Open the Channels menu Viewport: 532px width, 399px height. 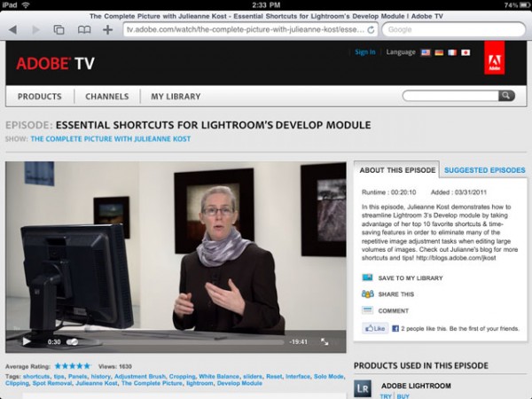click(x=106, y=97)
